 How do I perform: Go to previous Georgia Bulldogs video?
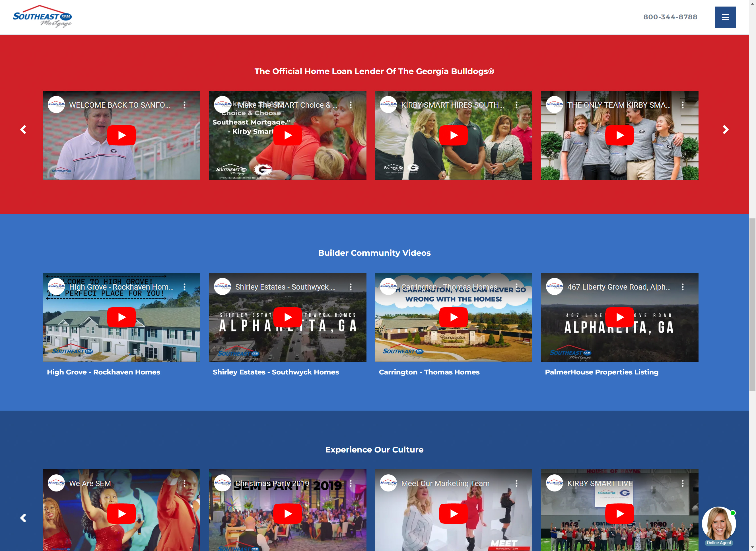pos(23,130)
